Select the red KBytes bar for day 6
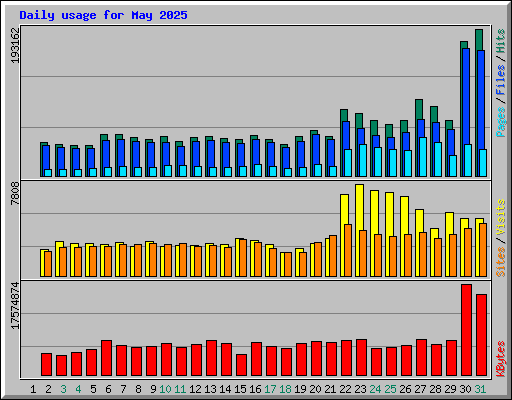The image size is (512, 400). click(106, 358)
